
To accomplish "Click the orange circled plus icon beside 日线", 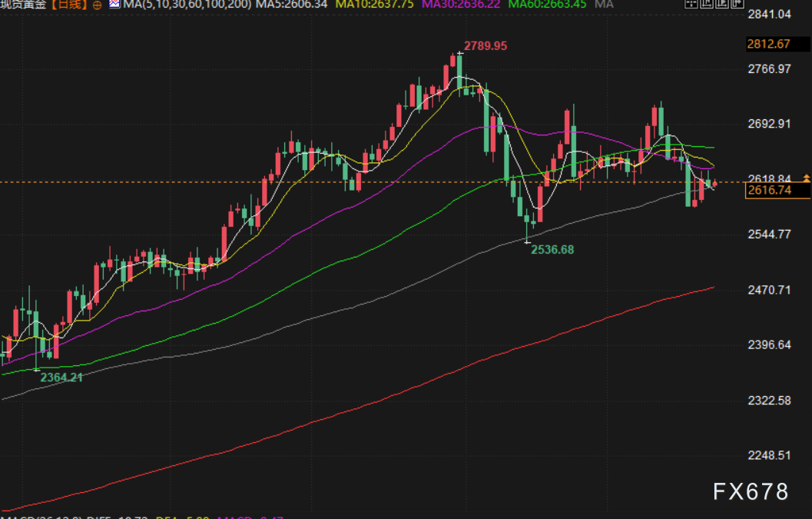I will click(x=97, y=5).
